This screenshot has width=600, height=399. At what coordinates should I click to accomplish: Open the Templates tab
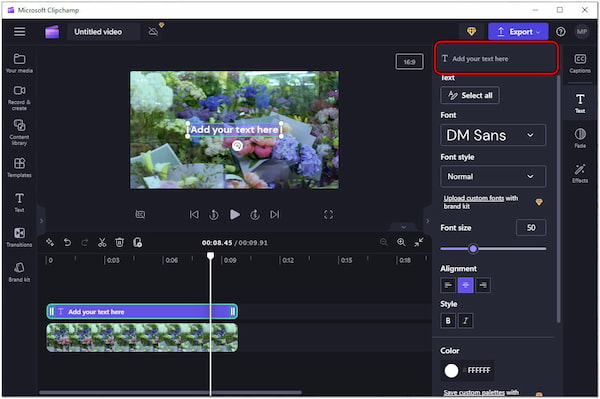click(x=19, y=168)
